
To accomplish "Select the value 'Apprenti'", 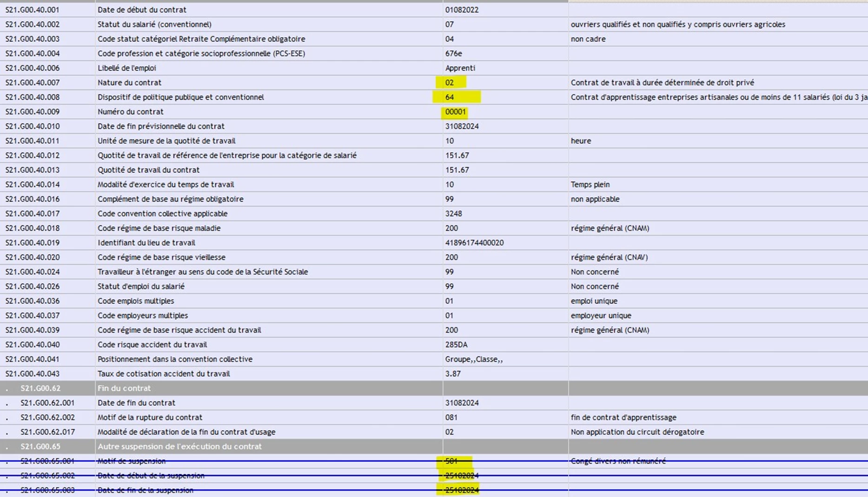I will [x=460, y=68].
